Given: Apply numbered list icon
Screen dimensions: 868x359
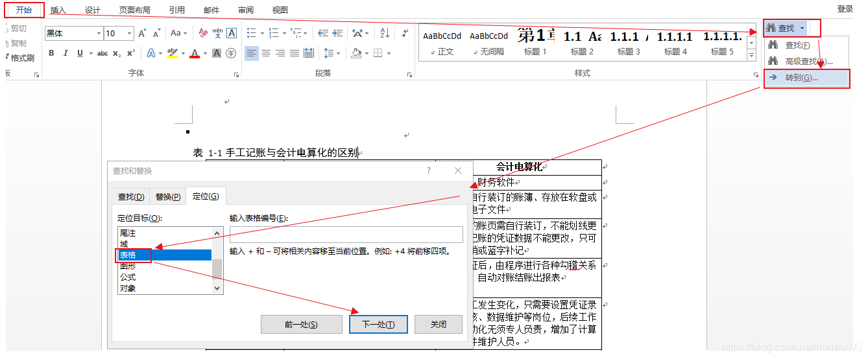Looking at the screenshot, I should pos(274,33).
